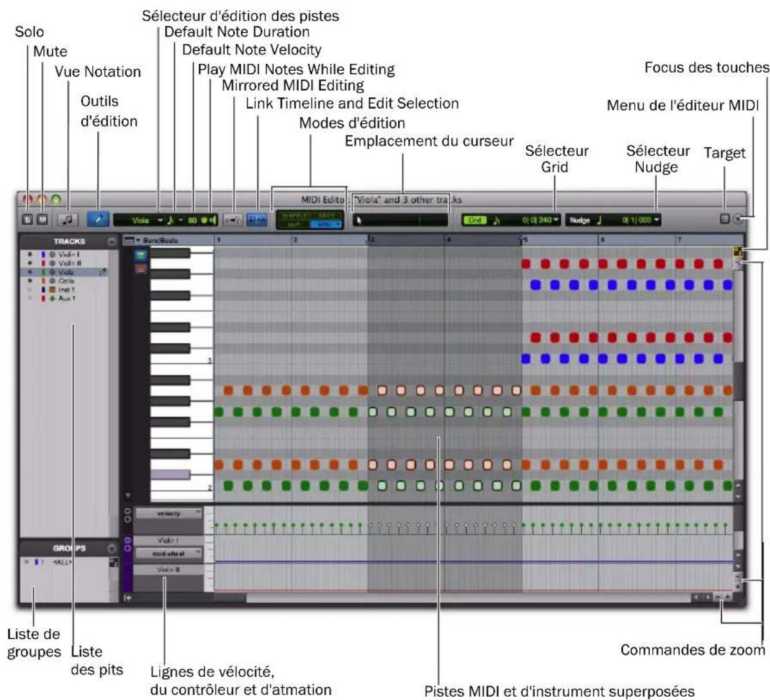Click the Violin I controller lane label

(168, 540)
